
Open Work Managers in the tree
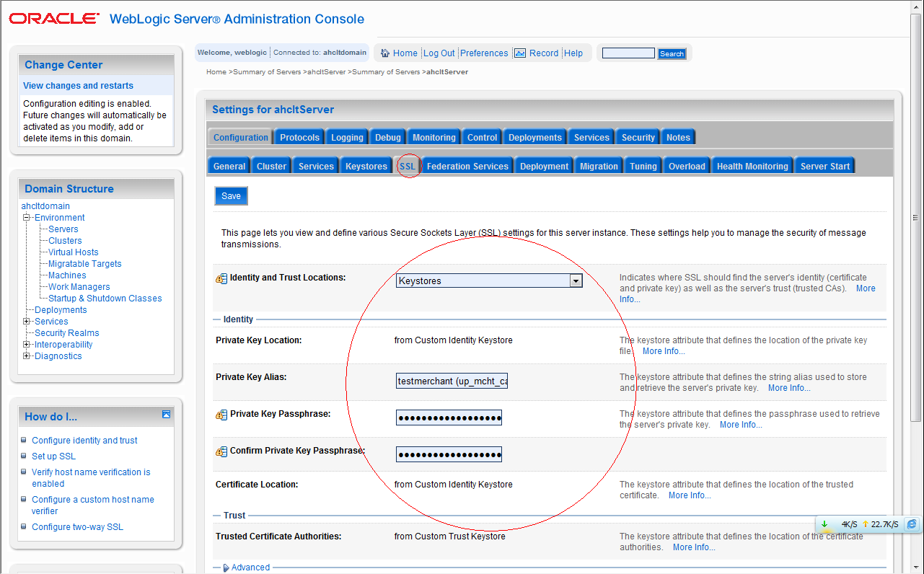pos(79,287)
